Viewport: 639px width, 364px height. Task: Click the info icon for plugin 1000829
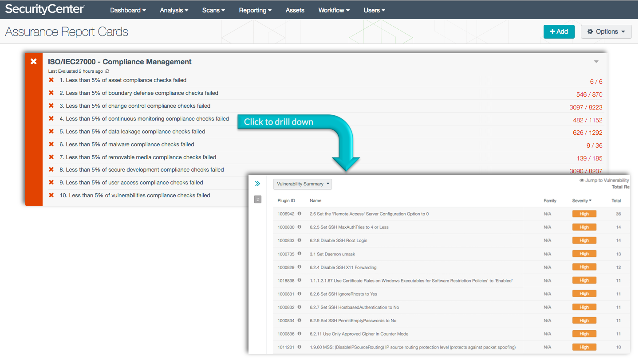299,267
